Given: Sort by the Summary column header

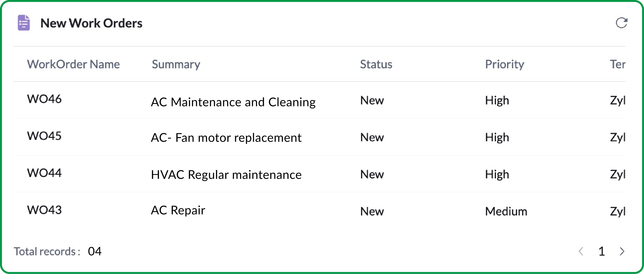Looking at the screenshot, I should pos(176,64).
